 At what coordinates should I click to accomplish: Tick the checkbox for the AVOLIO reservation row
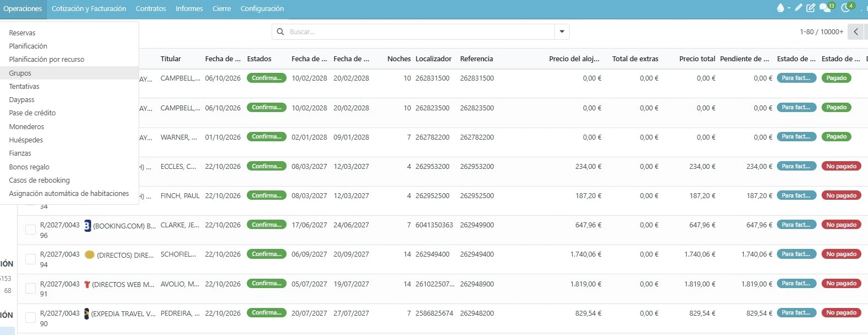point(31,288)
